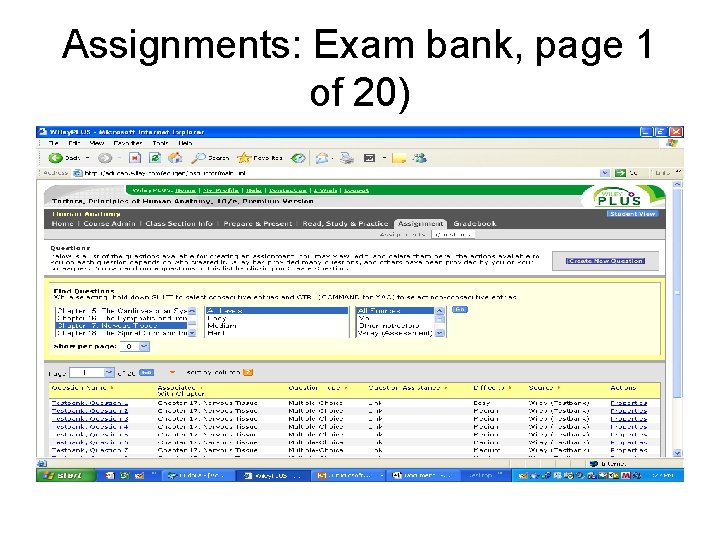Image resolution: width=720 pixels, height=540 pixels.
Task: Open the View menu
Action: point(97,143)
